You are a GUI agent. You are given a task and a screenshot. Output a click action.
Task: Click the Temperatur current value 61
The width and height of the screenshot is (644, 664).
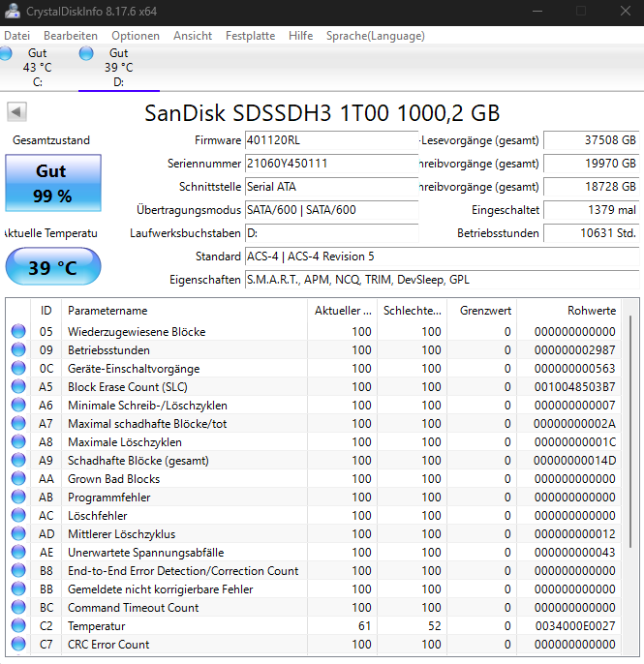coord(364,626)
